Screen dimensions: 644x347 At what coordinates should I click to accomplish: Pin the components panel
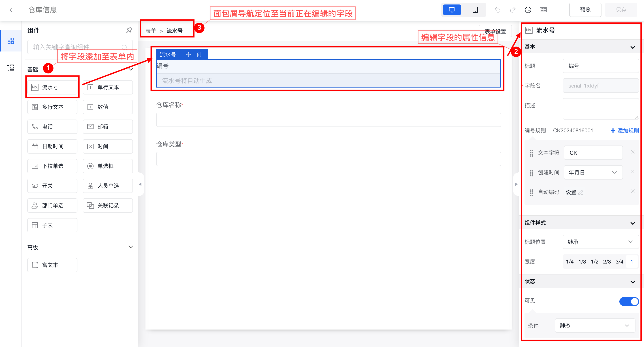pyautogui.click(x=129, y=30)
